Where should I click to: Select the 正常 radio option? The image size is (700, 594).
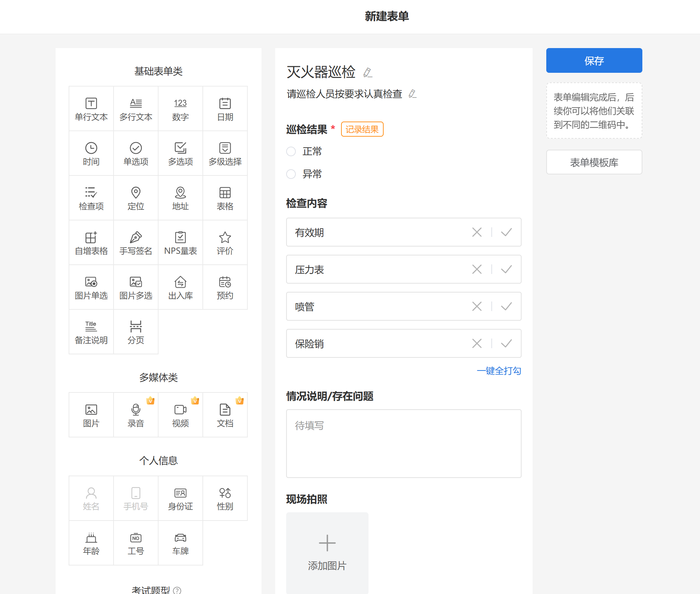[291, 151]
